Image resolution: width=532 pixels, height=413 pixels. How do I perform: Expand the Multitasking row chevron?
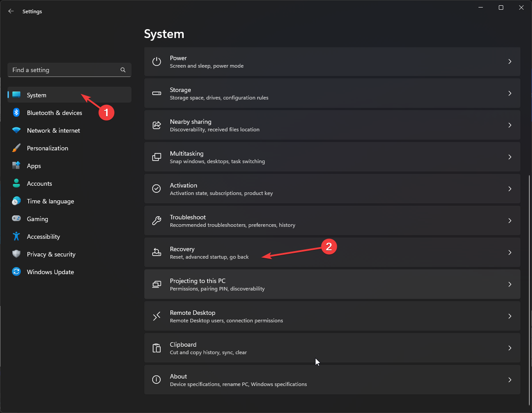[x=509, y=157]
